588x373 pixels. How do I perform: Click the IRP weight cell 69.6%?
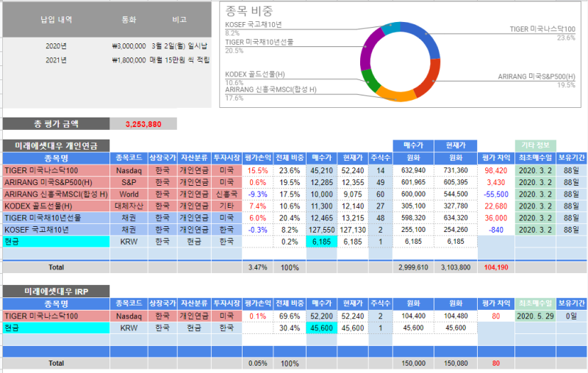(290, 316)
